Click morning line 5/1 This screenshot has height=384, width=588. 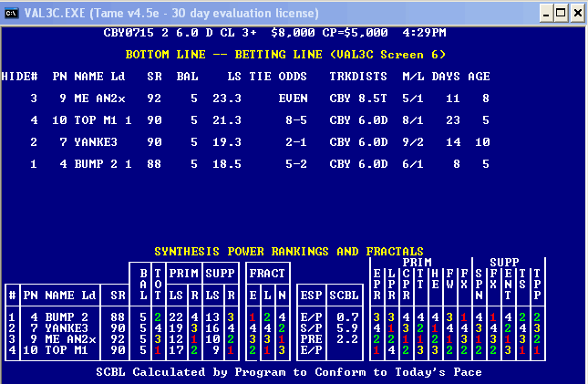click(x=413, y=99)
